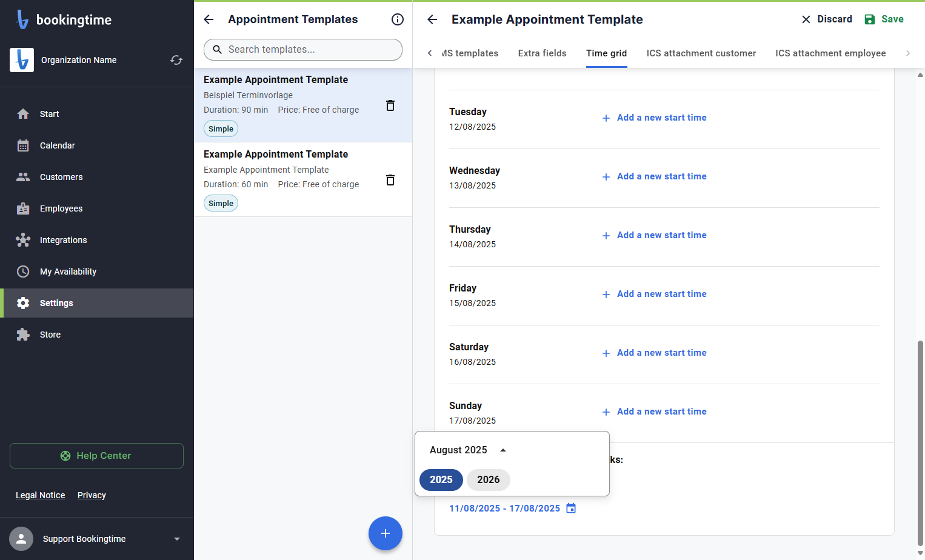
Task: Click the Search templates input field
Action: [x=303, y=50]
